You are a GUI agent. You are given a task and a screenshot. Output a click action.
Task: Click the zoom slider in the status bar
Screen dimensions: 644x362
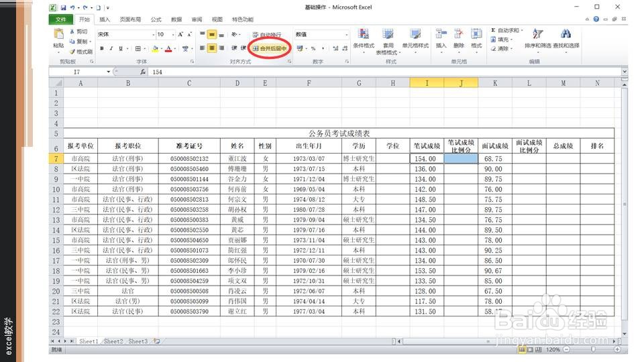click(592, 350)
